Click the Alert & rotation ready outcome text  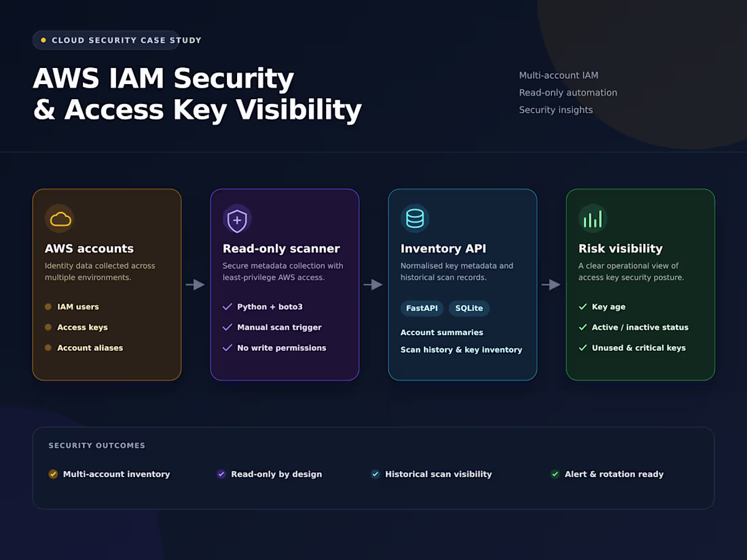tap(614, 474)
